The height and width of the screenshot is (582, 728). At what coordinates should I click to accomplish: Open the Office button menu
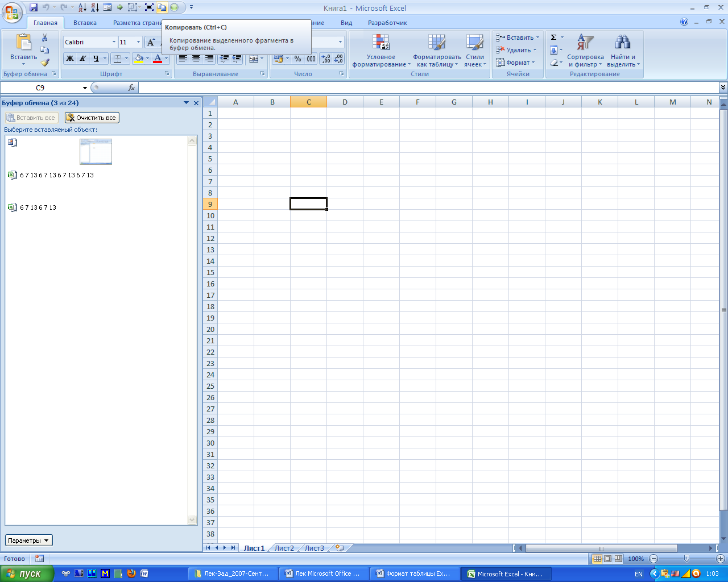coord(11,11)
